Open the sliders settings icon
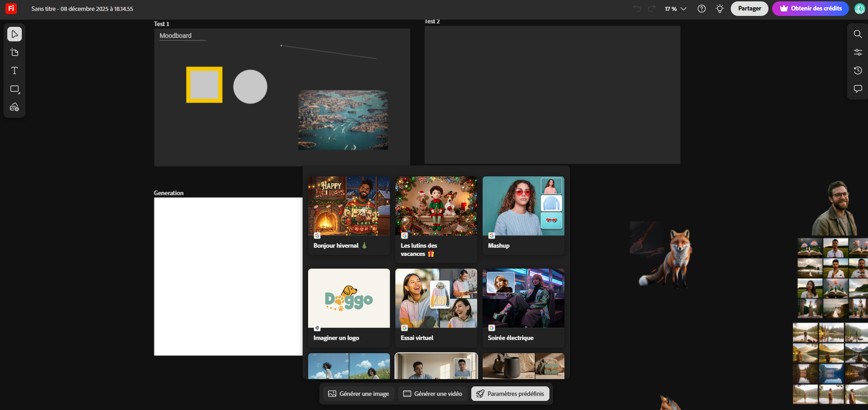868x410 pixels. [858, 52]
